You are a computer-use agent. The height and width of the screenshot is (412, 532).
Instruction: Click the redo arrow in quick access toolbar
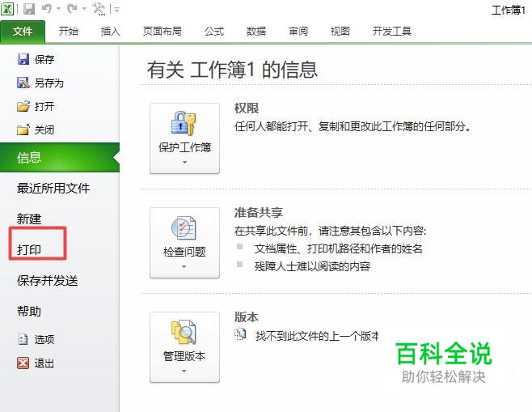[72, 8]
